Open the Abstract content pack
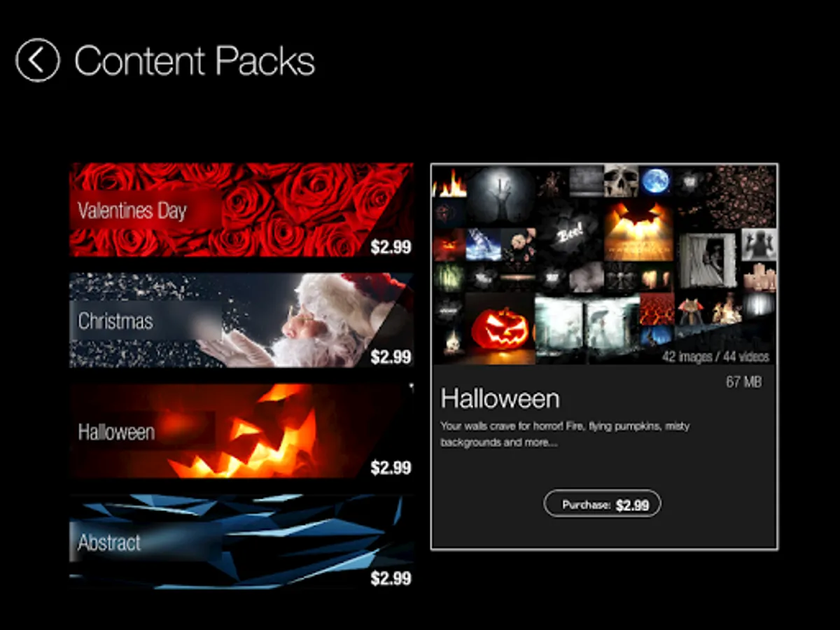Viewport: 840px width, 630px height. [x=241, y=542]
